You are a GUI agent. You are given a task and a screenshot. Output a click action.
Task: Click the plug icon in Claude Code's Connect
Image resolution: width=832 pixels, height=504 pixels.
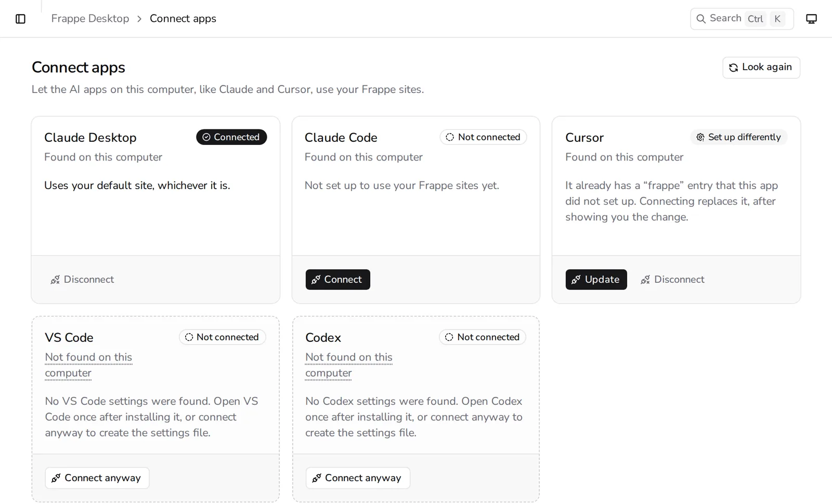coord(316,280)
